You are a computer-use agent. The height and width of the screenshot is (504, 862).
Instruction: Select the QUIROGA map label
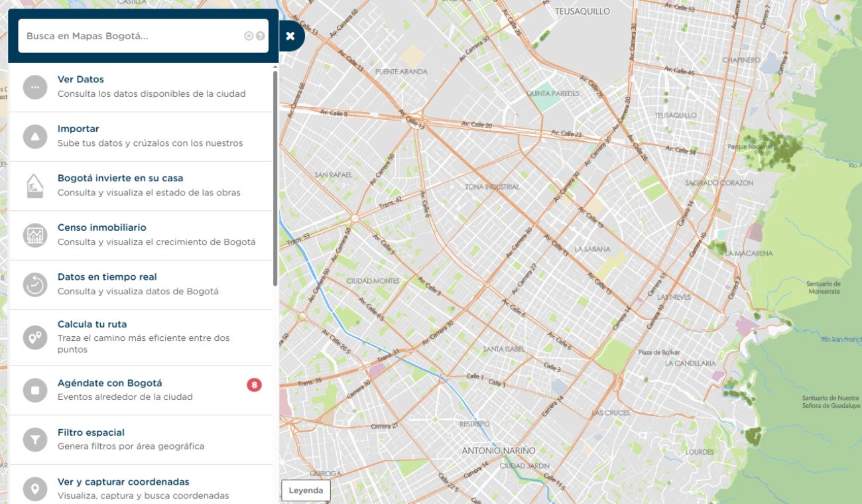pyautogui.click(x=326, y=473)
